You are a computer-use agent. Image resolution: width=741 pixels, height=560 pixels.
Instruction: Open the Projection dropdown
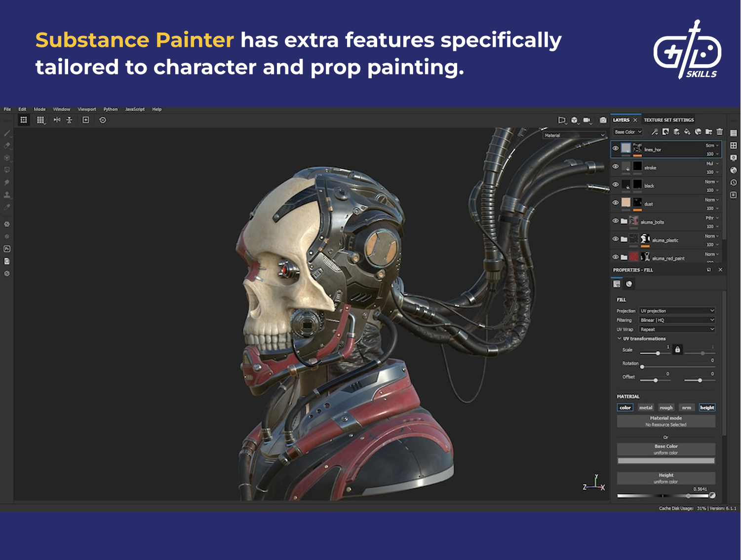(677, 311)
